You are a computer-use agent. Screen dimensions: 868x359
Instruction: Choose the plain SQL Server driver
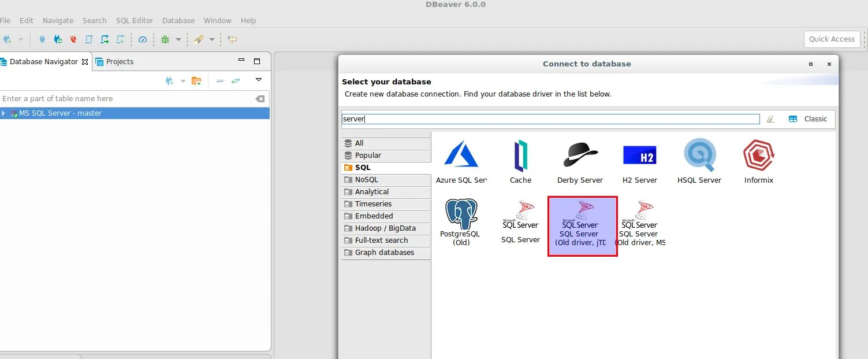pyautogui.click(x=520, y=223)
